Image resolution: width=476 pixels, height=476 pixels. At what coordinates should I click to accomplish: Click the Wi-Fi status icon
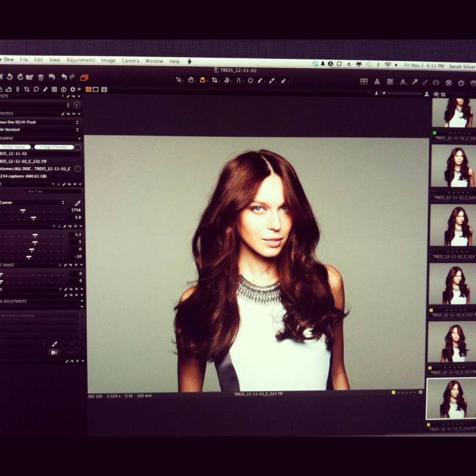[x=388, y=64]
